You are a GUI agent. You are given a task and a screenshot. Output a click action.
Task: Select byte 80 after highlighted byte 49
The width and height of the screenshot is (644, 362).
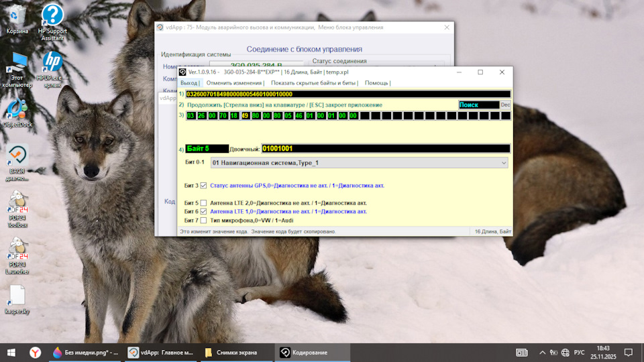[x=256, y=115]
